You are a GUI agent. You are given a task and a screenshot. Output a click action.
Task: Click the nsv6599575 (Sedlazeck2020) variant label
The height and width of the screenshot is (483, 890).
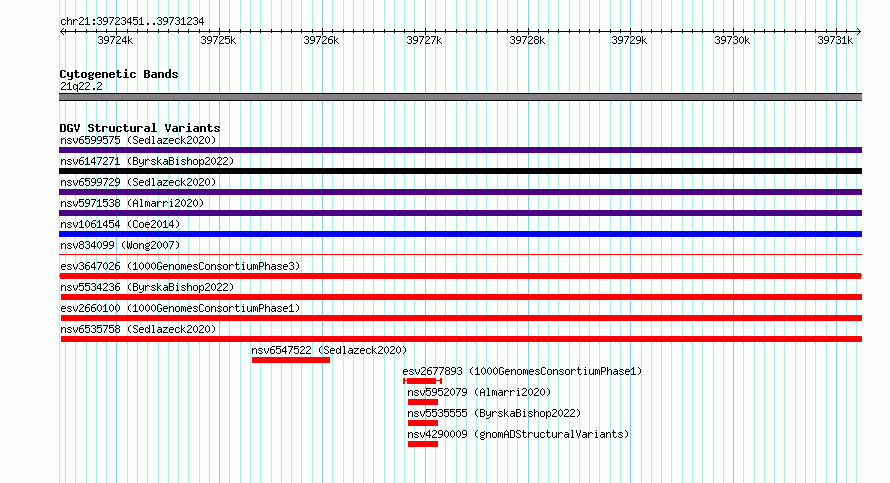coord(138,140)
